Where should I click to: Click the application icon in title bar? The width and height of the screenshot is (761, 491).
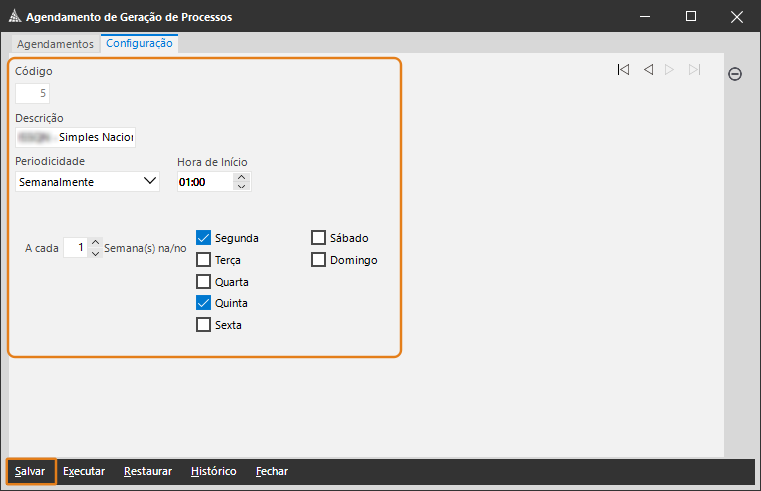[x=13, y=17]
